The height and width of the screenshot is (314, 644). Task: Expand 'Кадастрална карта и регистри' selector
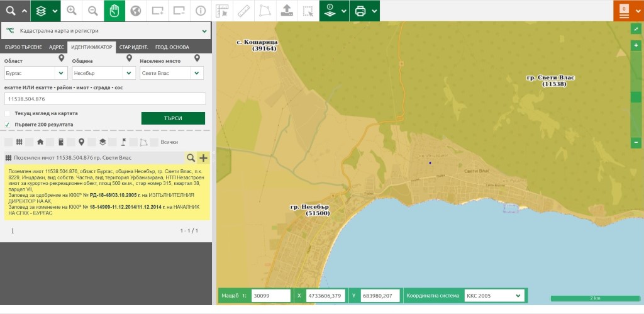[x=204, y=30]
